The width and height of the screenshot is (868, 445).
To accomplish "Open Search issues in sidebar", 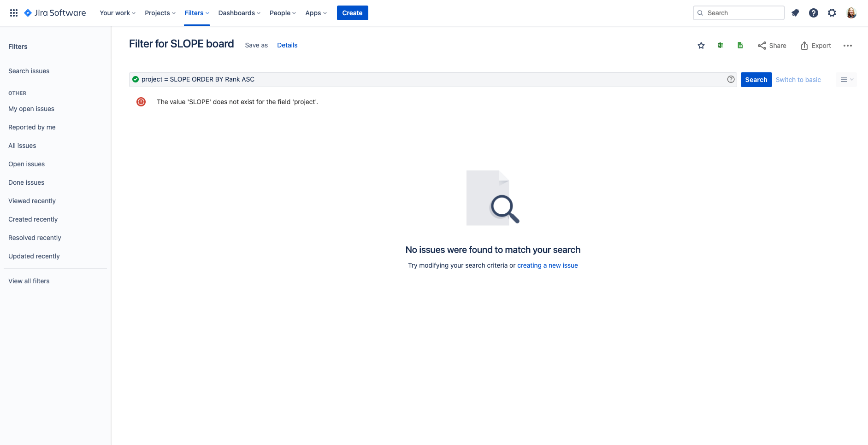I will 29,71.
